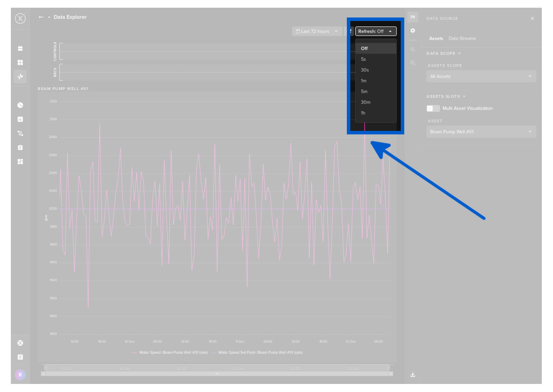Switch to the Assets tab
This screenshot has height=392, width=553.
(436, 38)
